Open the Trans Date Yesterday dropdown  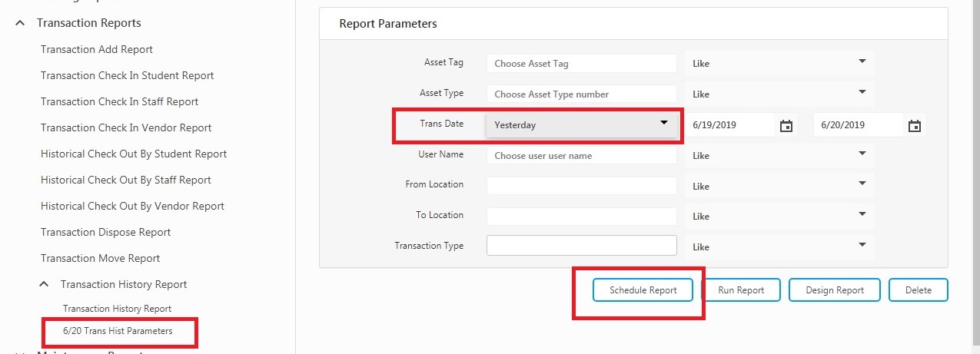582,124
